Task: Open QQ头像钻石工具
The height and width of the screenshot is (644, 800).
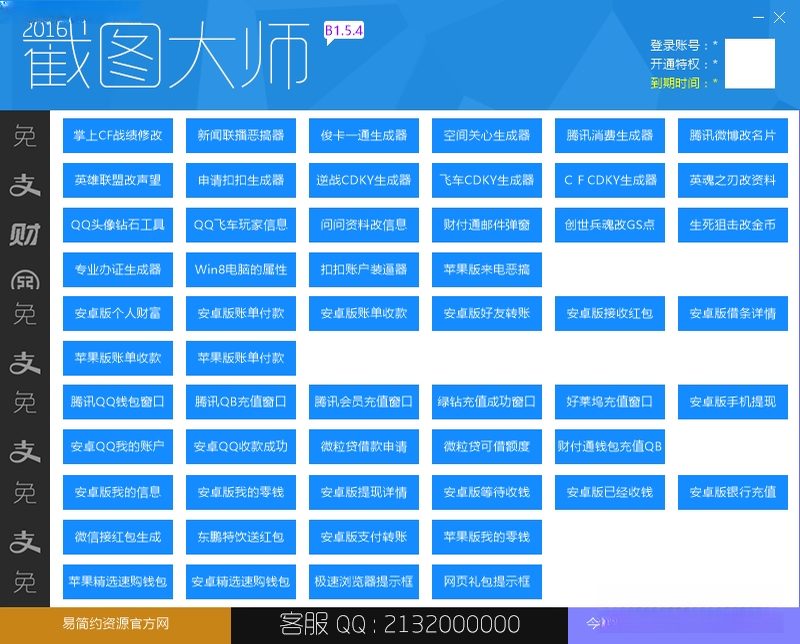Action: 118,225
